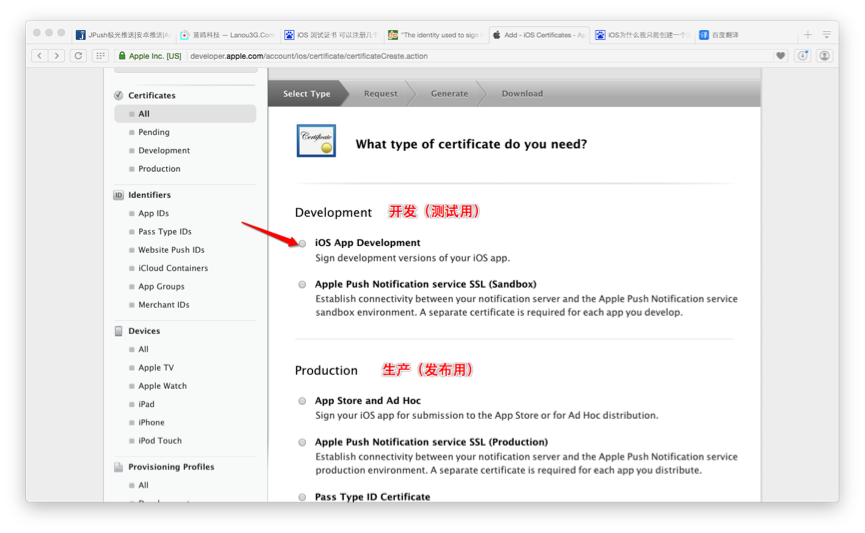Select Apple Push Notification service SSL (Sandbox)
The image size is (865, 533).
point(302,285)
